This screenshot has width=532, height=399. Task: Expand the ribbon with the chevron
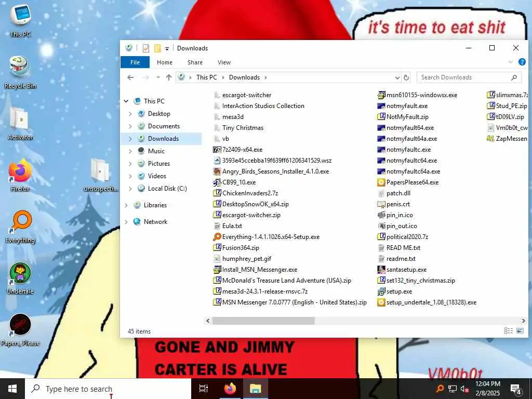[x=511, y=62]
